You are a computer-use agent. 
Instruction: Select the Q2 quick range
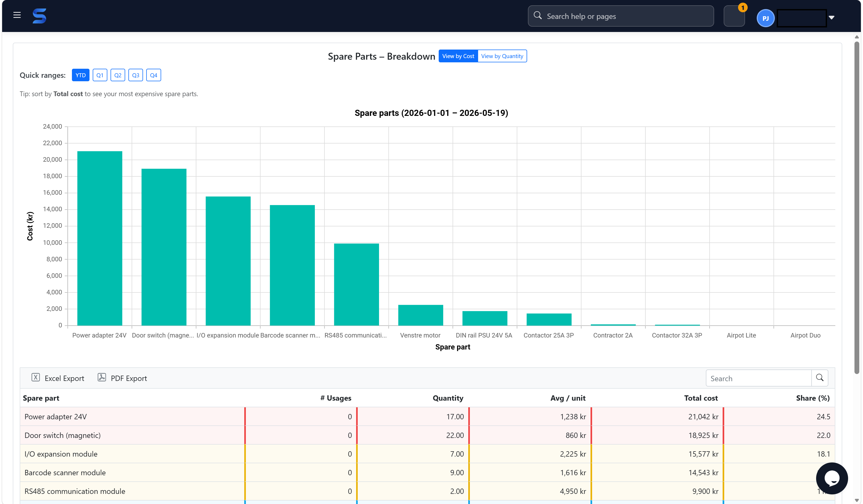coord(118,75)
